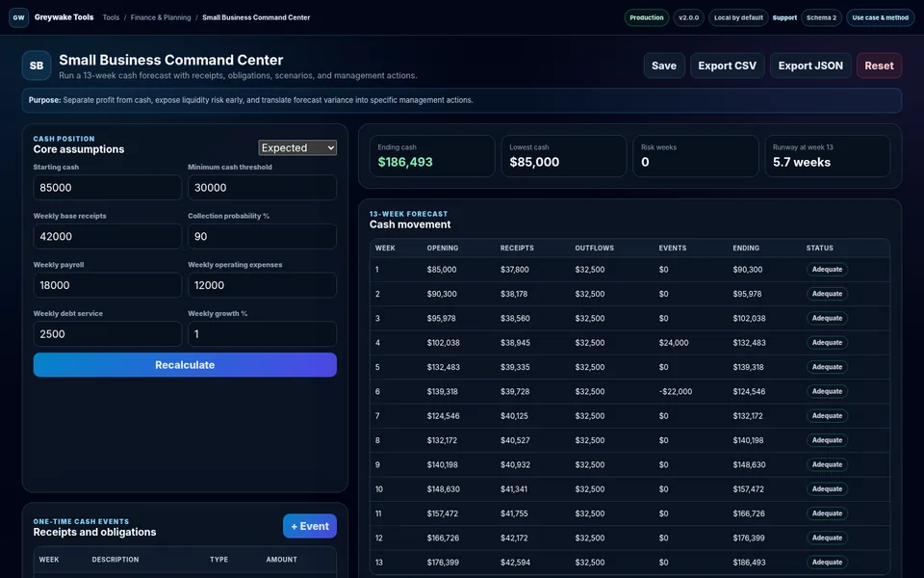This screenshot has height=578, width=924.
Task: Click the Purpose description banner
Action: [462, 100]
